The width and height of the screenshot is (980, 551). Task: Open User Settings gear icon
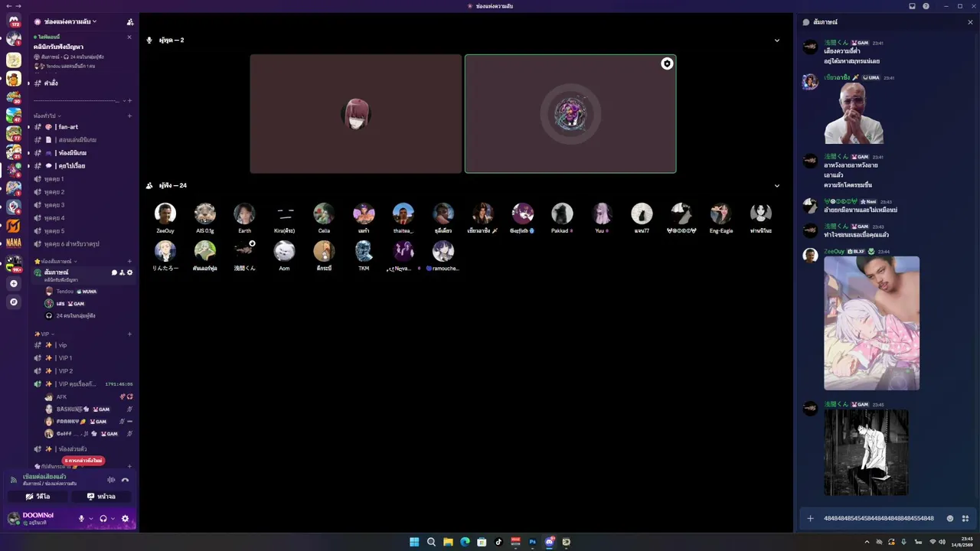click(126, 519)
